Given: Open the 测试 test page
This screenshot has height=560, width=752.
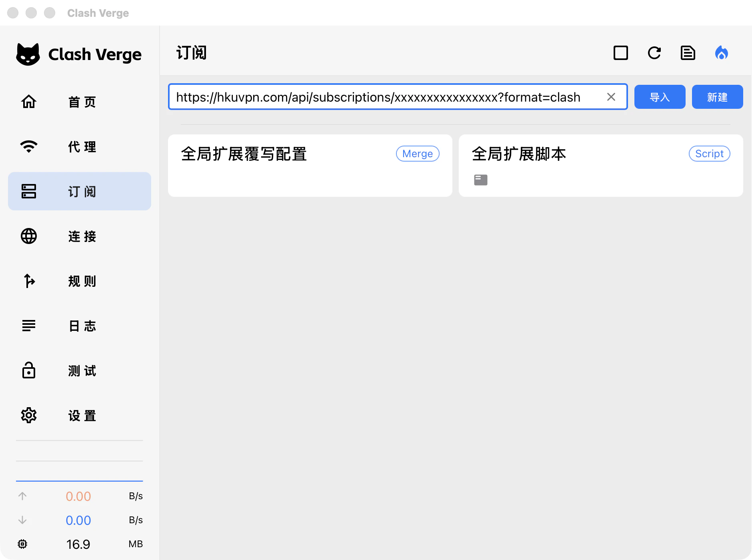Looking at the screenshot, I should (80, 370).
